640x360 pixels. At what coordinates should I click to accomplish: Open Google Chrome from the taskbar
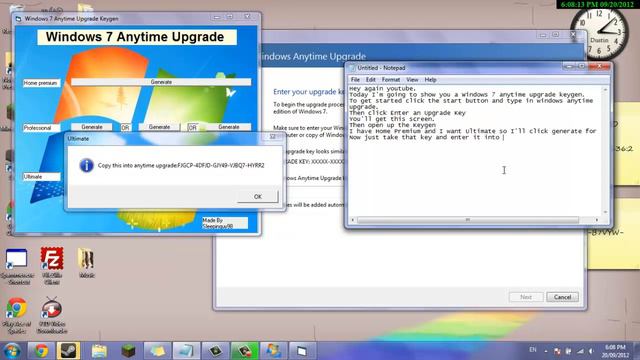41,351
